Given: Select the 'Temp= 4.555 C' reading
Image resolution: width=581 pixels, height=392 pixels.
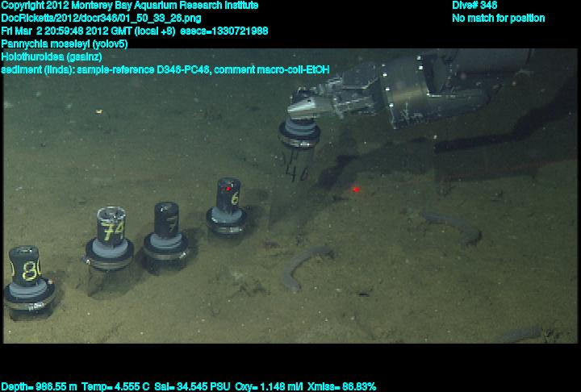Looking at the screenshot, I should click(x=115, y=387).
